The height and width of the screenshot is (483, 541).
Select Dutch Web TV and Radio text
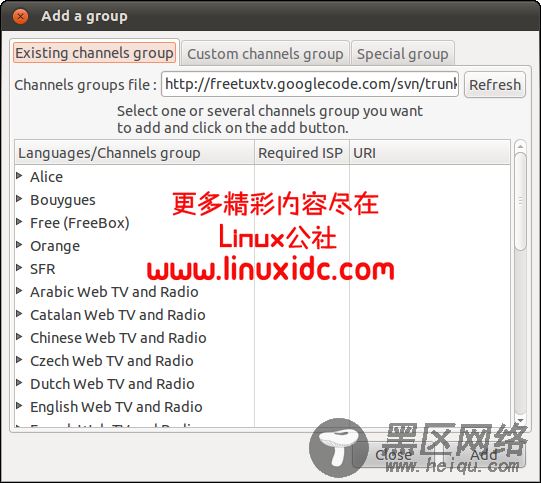112,384
